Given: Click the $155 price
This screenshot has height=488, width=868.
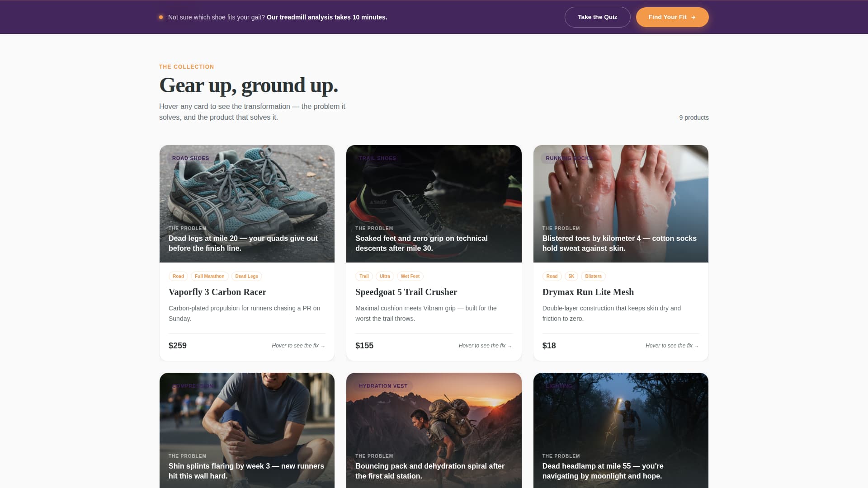Looking at the screenshot, I should click(364, 346).
